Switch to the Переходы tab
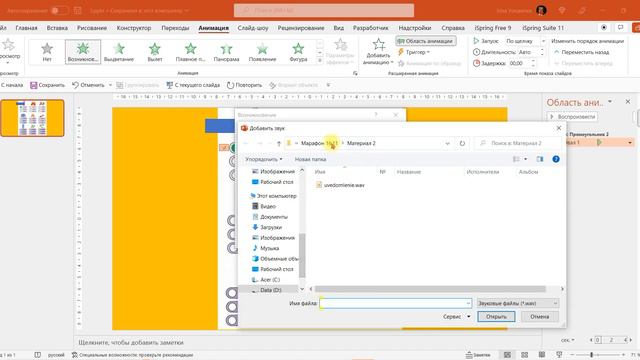Viewport: 640px width, 360px height. [x=175, y=28]
